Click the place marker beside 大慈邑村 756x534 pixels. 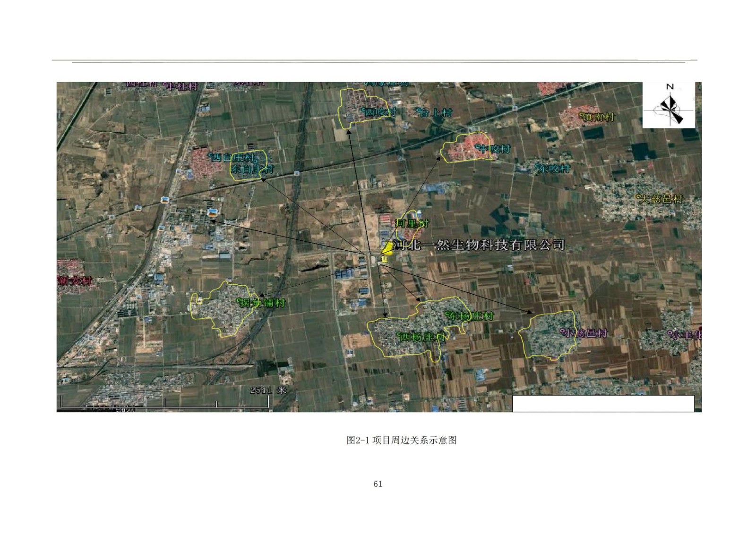pyautogui.click(x=638, y=197)
